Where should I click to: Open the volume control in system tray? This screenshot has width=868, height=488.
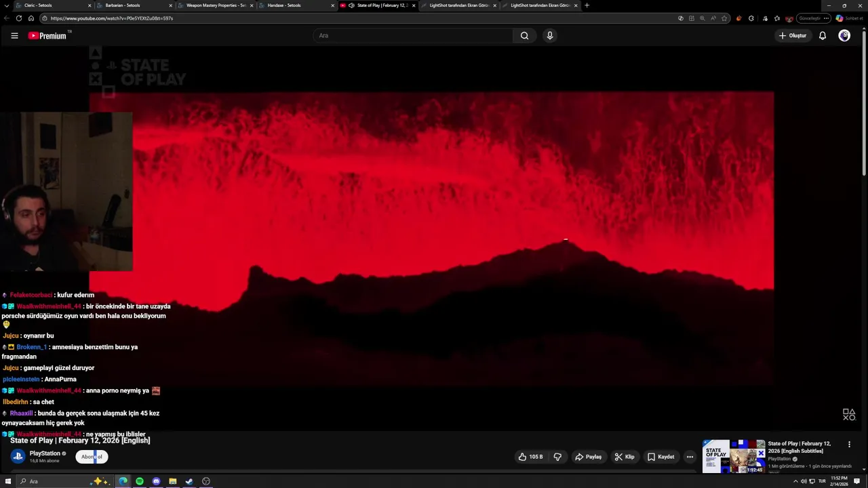coord(804,481)
